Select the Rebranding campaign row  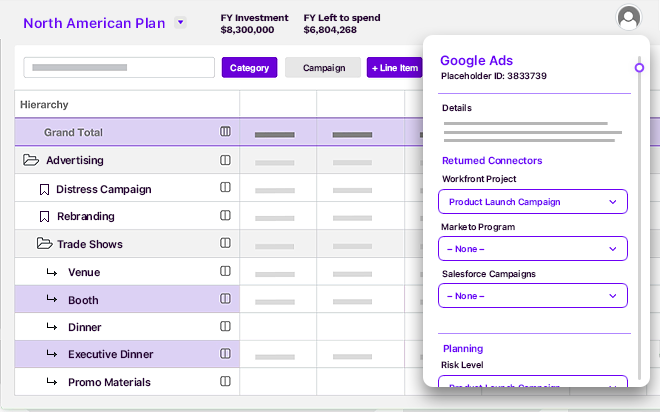(x=127, y=216)
